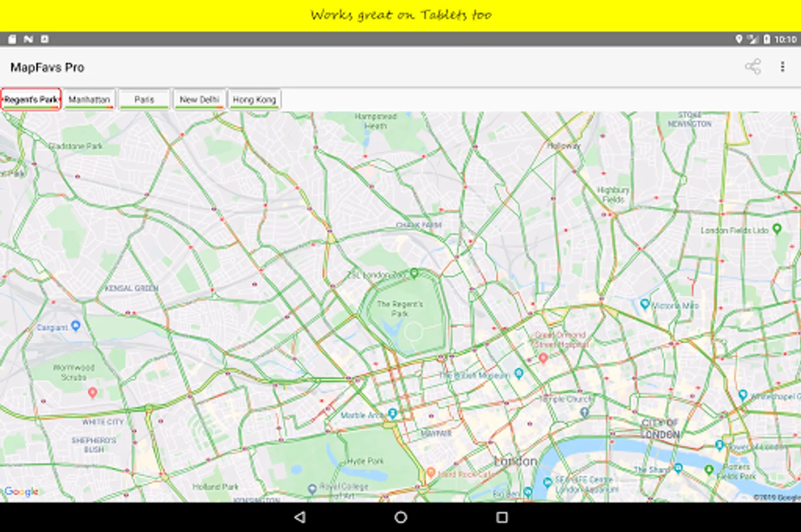This screenshot has width=801, height=532.
Task: Select the Great Ormond Street Hospital pin
Action: coord(543,358)
